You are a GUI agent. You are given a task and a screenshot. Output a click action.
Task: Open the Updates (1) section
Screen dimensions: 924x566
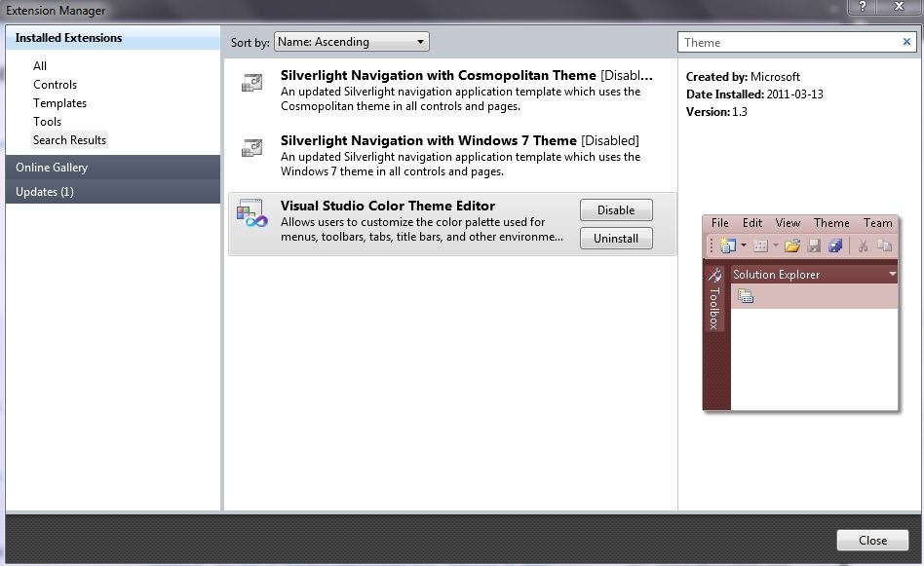[112, 191]
